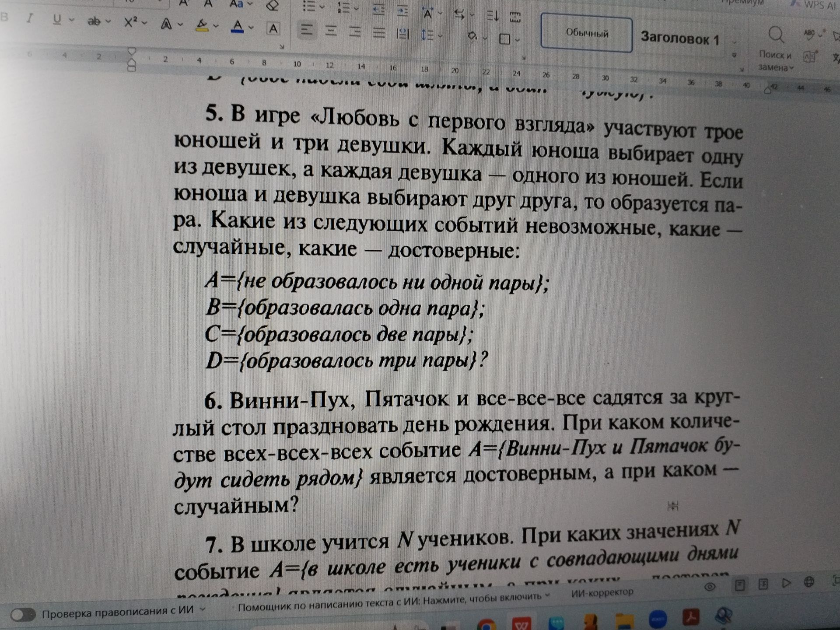Screen dimensions: 840x630
Task: Switch to web layout globe view
Action: (x=809, y=582)
